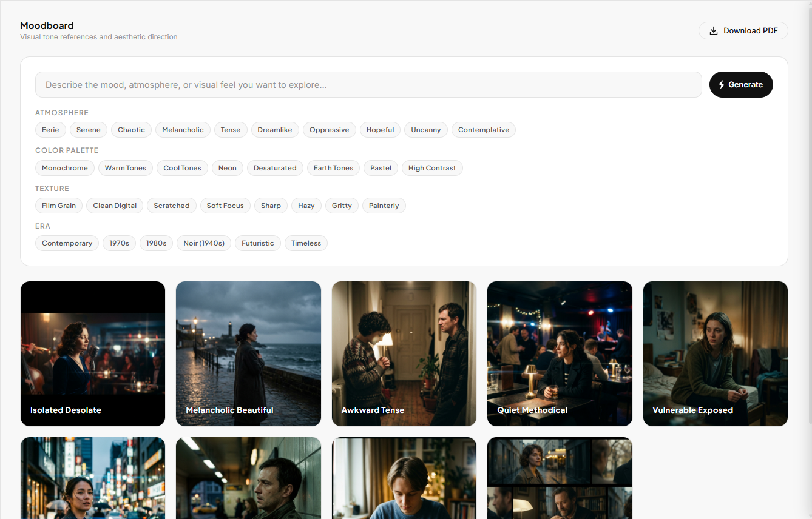This screenshot has height=519, width=812.
Task: Choose the Contemporary era chip
Action: click(x=67, y=243)
